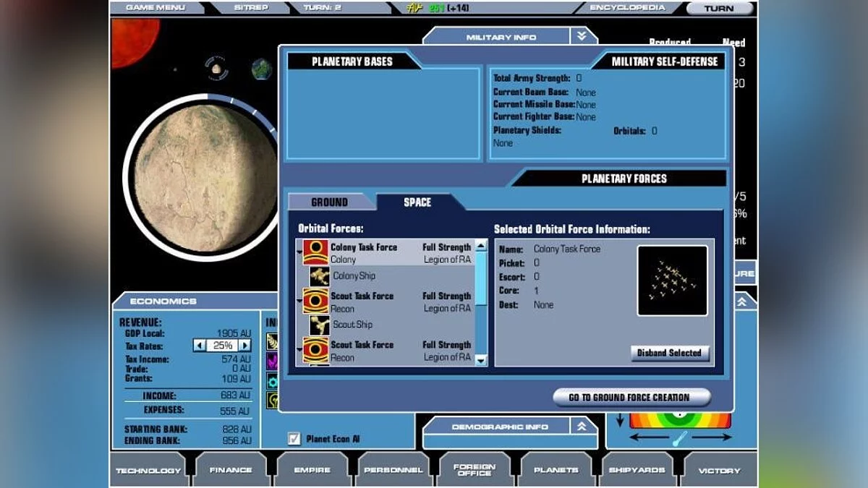
Task: Click the Planetary Forces header
Action: pyautogui.click(x=624, y=179)
